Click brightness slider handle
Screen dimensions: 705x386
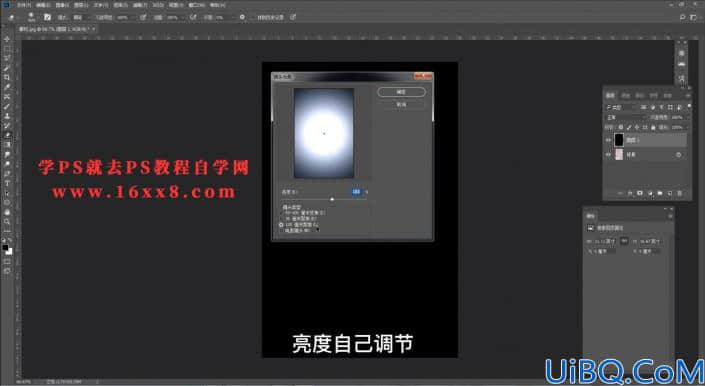point(332,199)
